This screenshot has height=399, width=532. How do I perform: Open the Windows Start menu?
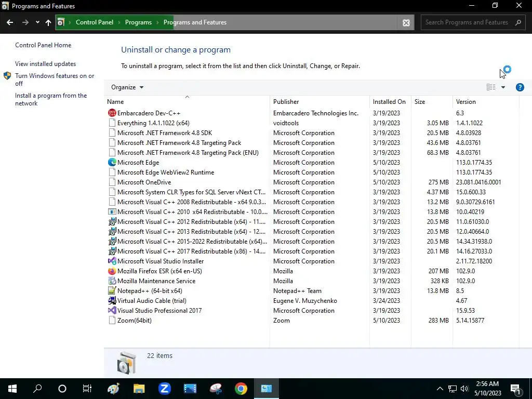[x=12, y=389]
